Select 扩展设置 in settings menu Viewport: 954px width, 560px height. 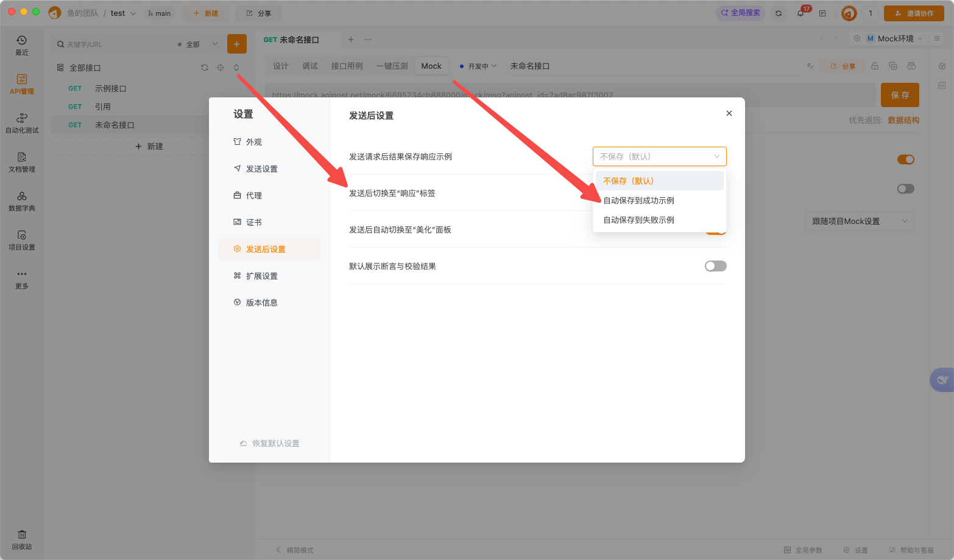tap(269, 276)
